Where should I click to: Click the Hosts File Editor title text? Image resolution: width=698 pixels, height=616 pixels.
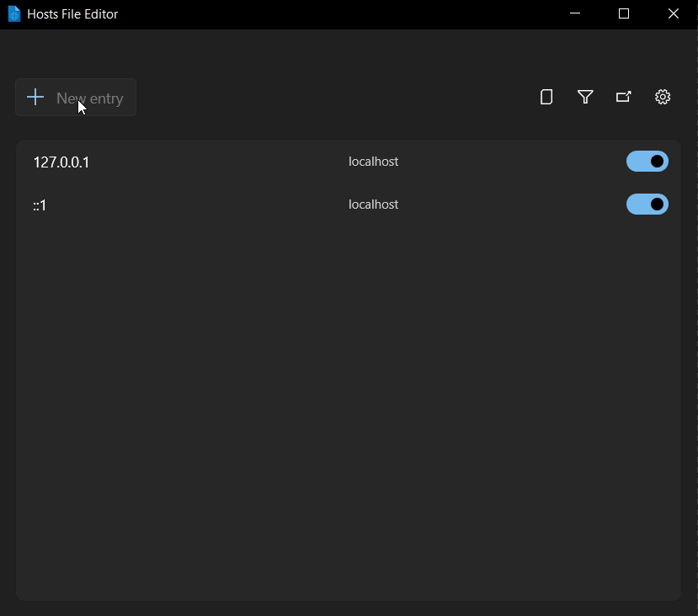[x=74, y=13]
